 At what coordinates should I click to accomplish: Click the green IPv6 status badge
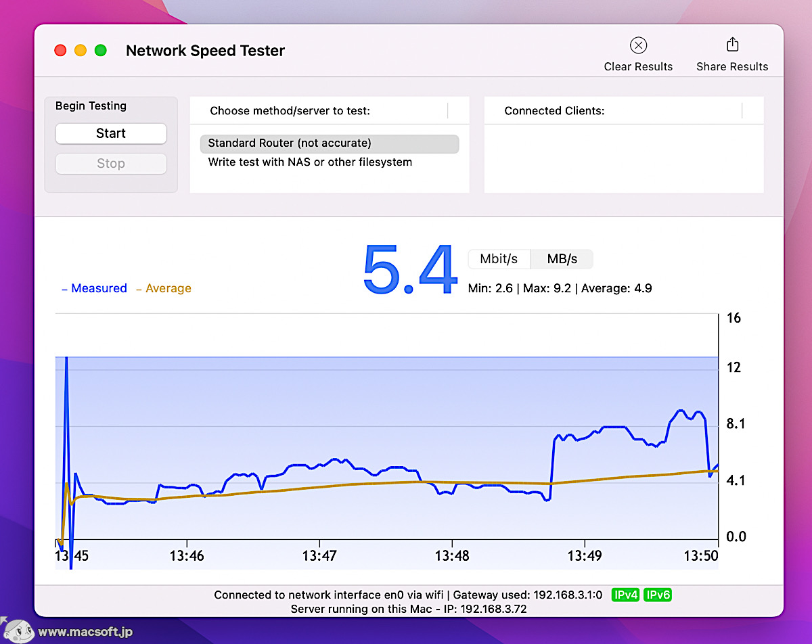coord(657,595)
